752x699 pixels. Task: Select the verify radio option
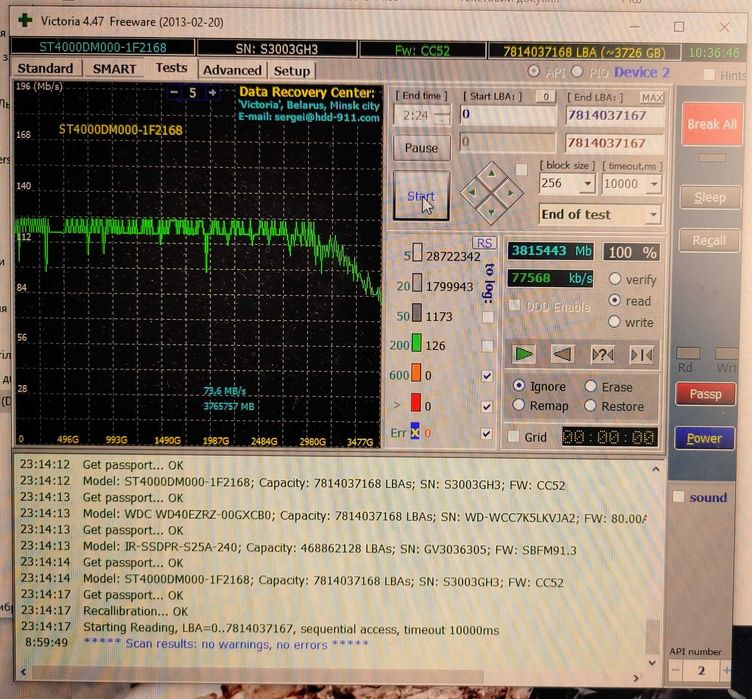pos(614,279)
